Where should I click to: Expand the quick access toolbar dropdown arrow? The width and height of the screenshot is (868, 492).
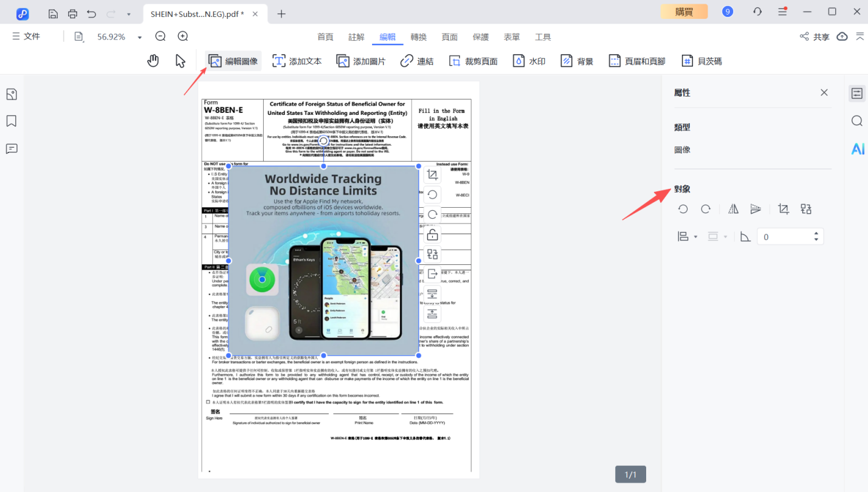[128, 13]
